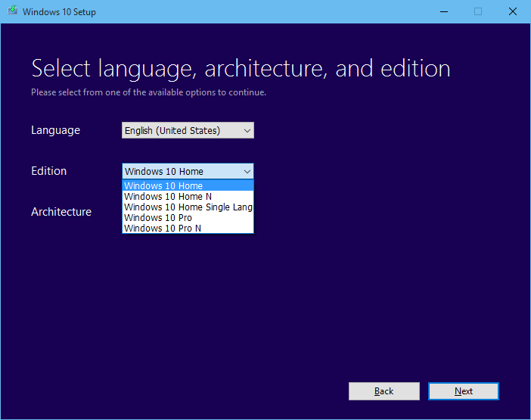Click the Language field label
This screenshot has height=420, width=531.
55,130
